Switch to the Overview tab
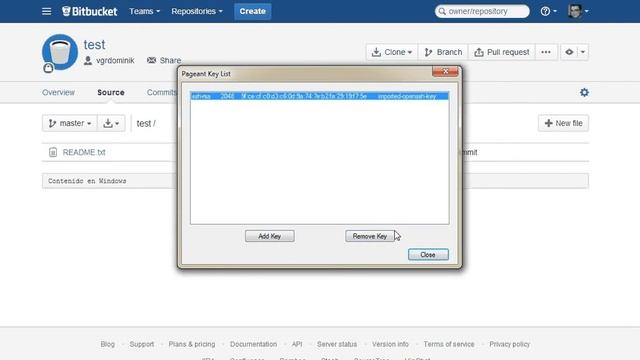 pos(58,93)
